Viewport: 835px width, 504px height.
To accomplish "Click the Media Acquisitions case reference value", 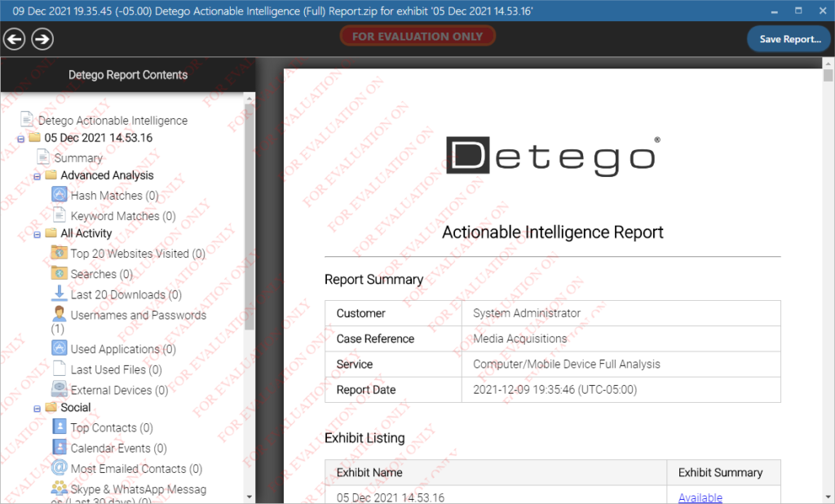I will [519, 338].
